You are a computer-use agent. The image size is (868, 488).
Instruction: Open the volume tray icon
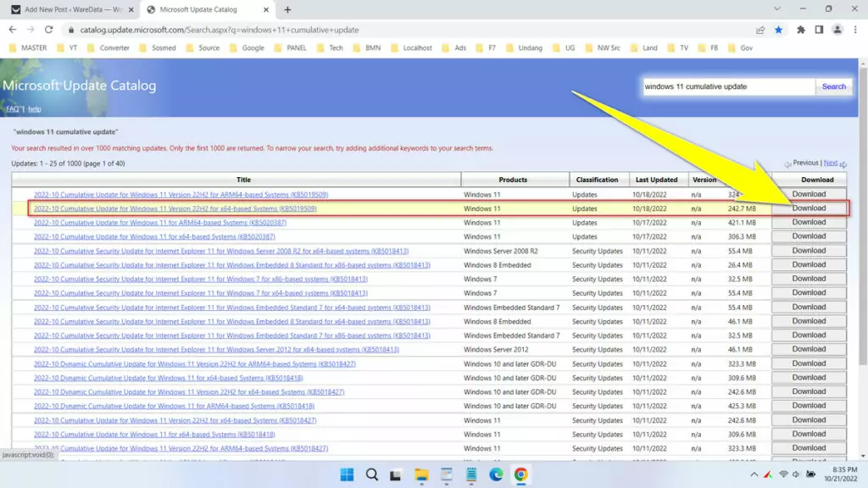(796, 474)
